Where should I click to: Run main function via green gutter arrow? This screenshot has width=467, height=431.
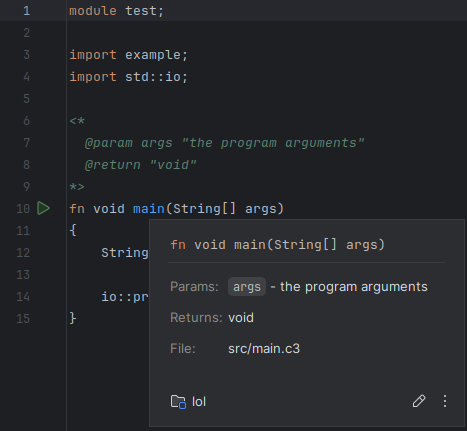point(43,208)
